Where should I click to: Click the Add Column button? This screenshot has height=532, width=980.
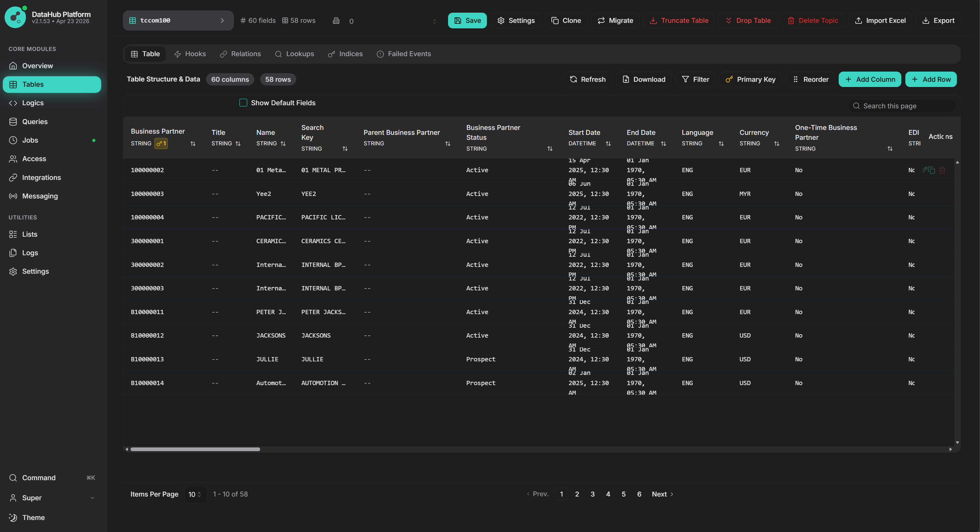pyautogui.click(x=870, y=79)
